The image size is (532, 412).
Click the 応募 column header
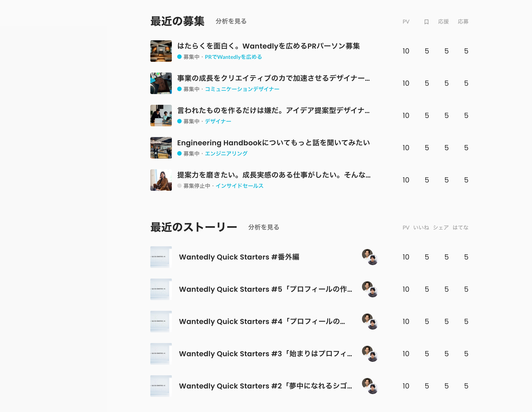[x=463, y=22]
